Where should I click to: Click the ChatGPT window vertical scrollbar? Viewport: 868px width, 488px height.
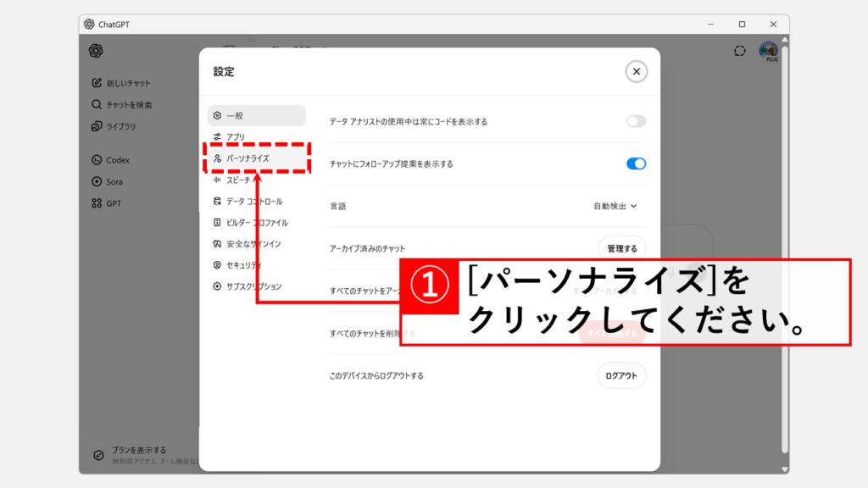tap(784, 249)
